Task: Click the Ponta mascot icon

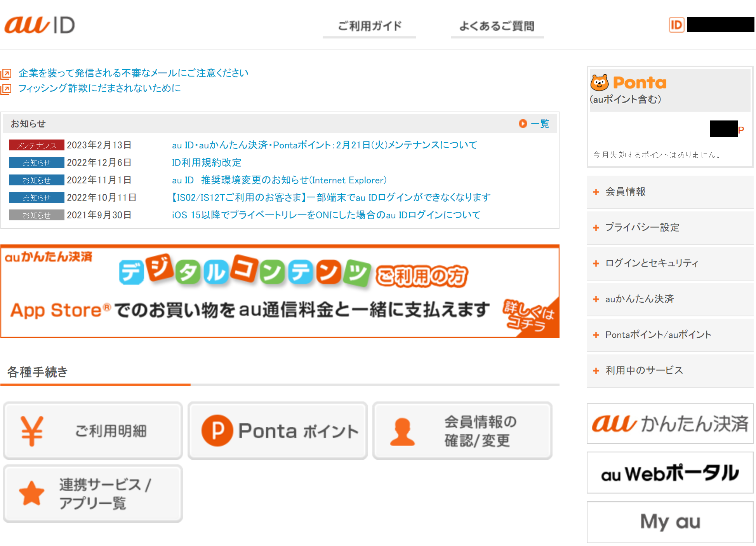Action: tap(599, 82)
